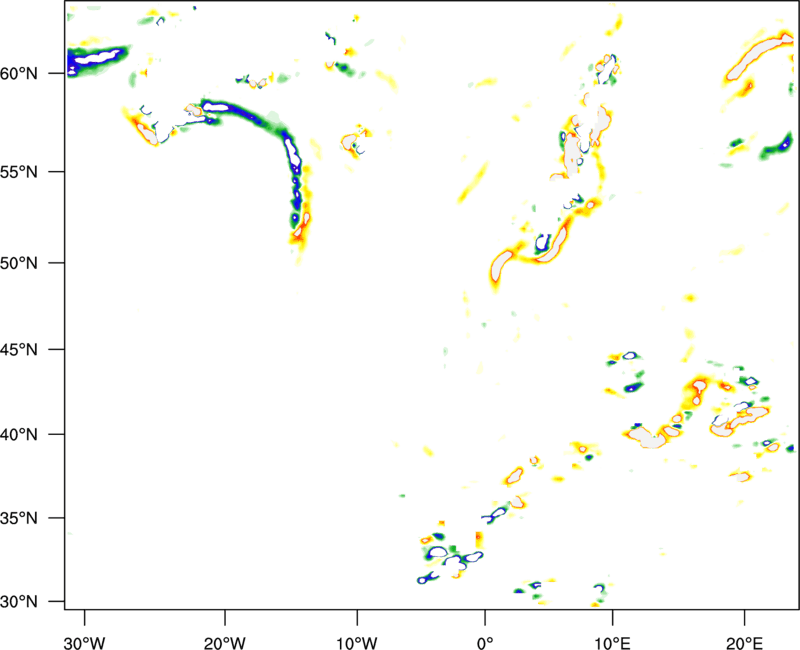Click the 30°W longitude label
Viewport: 800px width, 650px height.
(84, 643)
